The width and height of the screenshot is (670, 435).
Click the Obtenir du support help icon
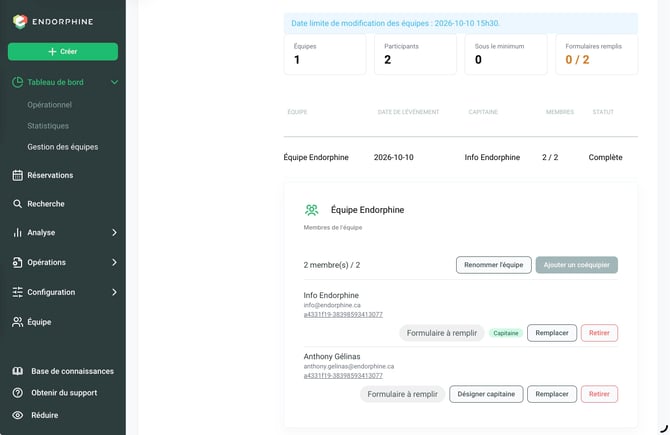tap(18, 393)
